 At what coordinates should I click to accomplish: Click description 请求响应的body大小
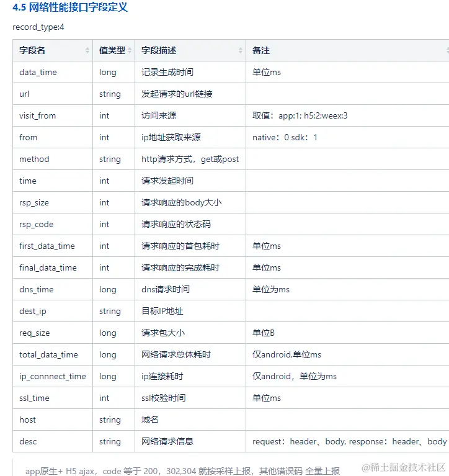pos(182,202)
